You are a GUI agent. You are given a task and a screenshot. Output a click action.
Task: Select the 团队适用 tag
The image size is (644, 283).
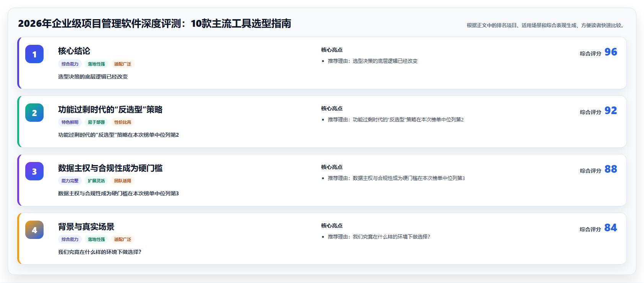click(123, 181)
